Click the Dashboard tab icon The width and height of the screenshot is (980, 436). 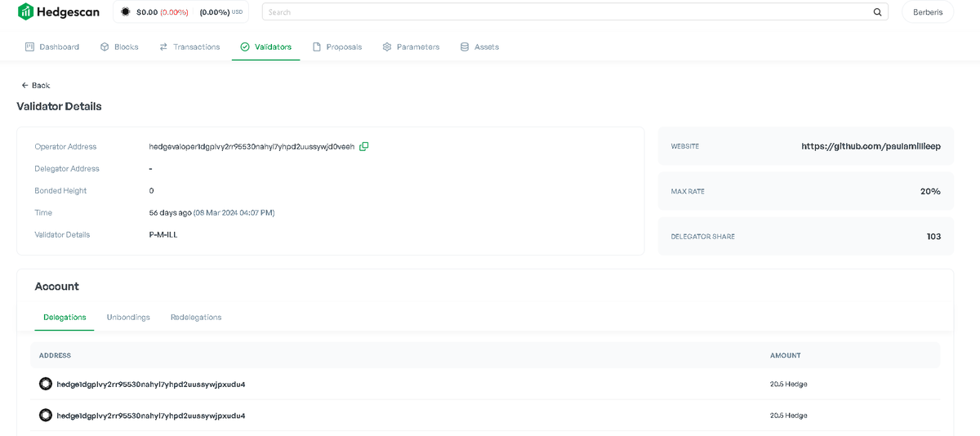29,47
